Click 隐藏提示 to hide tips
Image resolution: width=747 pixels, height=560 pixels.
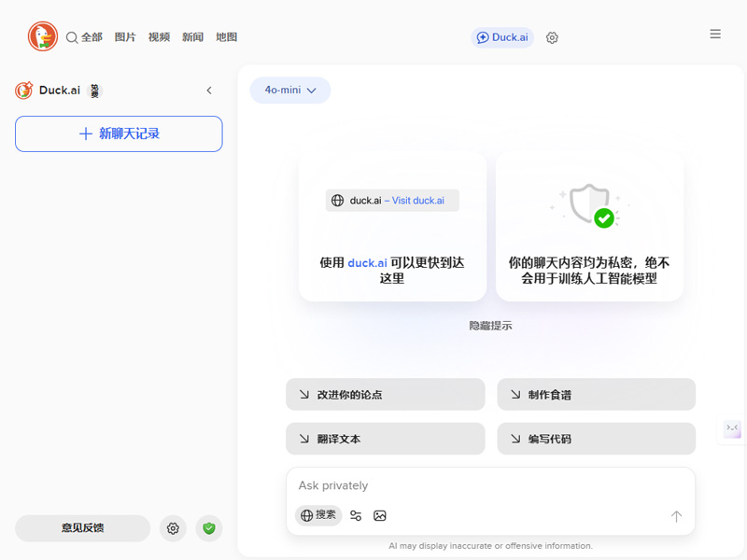tap(490, 326)
